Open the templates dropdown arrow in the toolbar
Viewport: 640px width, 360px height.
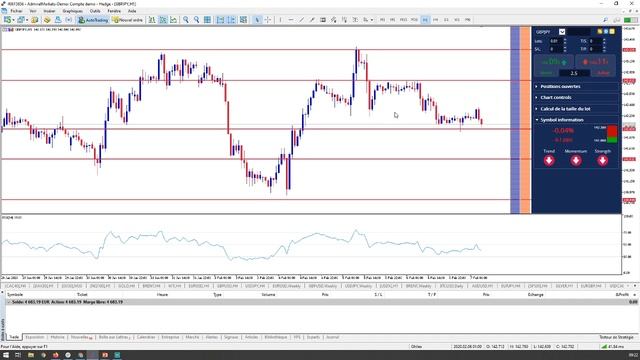coord(372,20)
